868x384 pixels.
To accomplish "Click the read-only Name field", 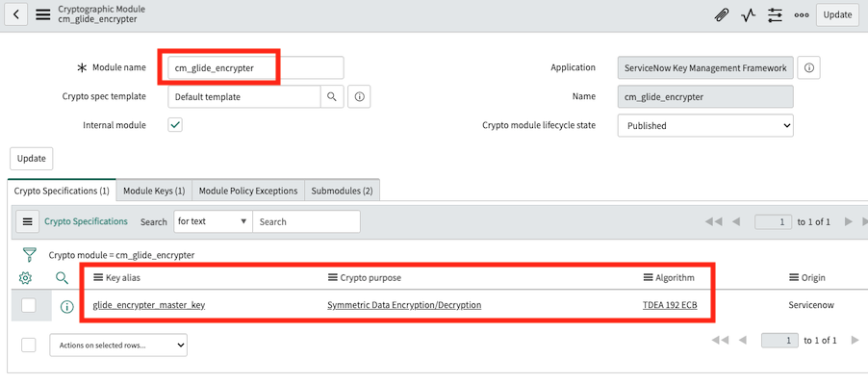I will (x=705, y=96).
